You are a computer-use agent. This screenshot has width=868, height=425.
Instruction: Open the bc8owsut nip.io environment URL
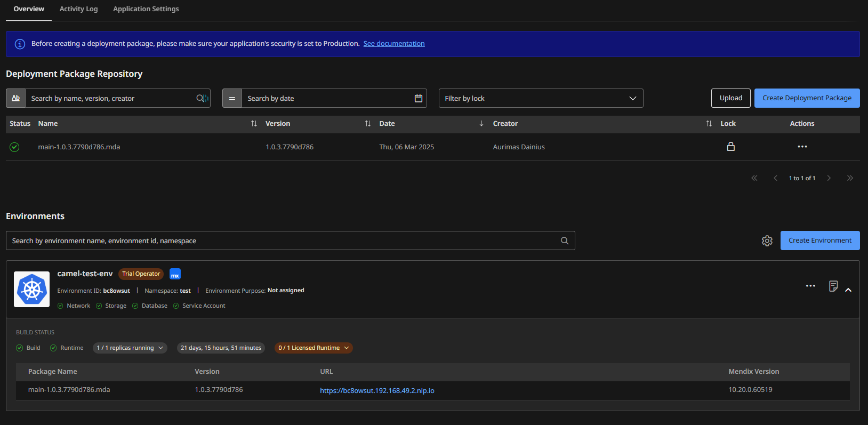[377, 391]
